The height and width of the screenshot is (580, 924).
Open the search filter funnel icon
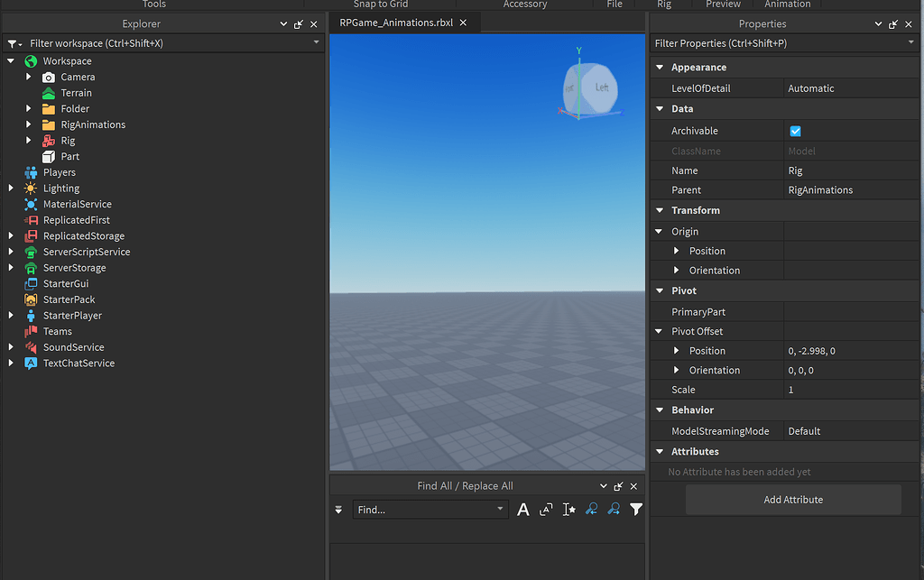pyautogui.click(x=636, y=510)
